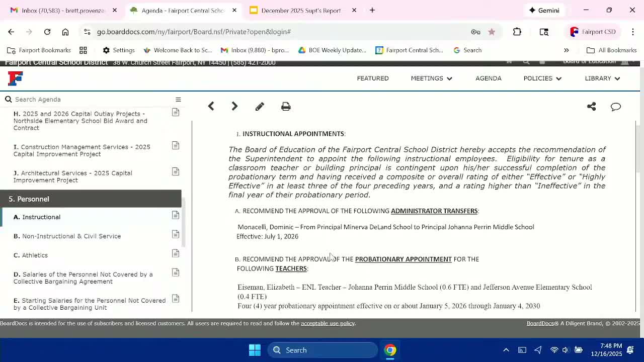This screenshot has height=362, width=644.
Task: Go to previous agenda item arrow
Action: [211, 106]
